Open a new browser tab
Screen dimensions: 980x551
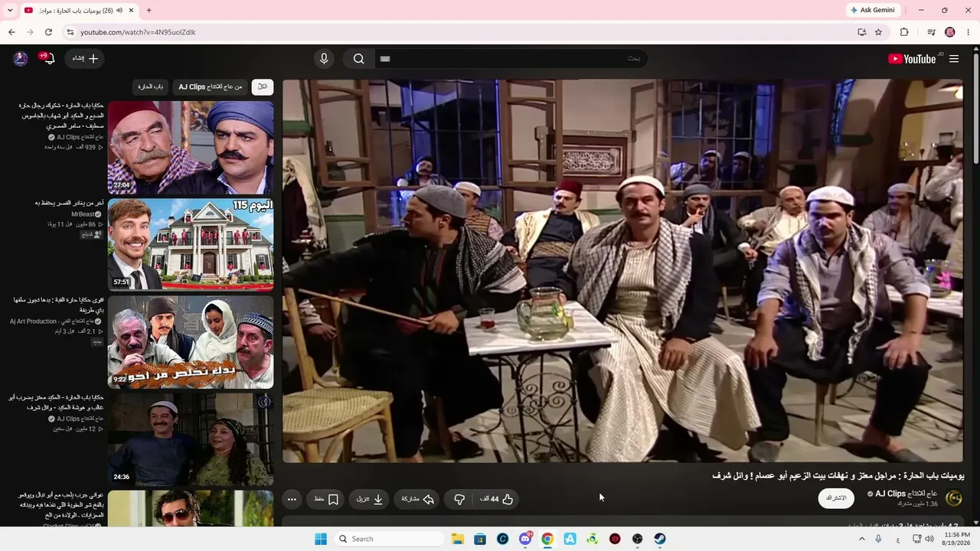(149, 10)
